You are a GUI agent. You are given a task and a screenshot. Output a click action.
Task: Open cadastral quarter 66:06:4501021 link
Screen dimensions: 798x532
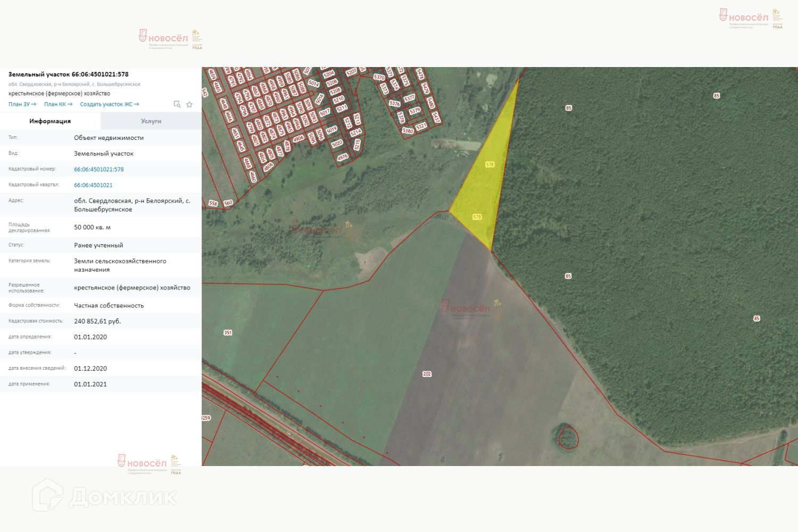[x=93, y=185]
